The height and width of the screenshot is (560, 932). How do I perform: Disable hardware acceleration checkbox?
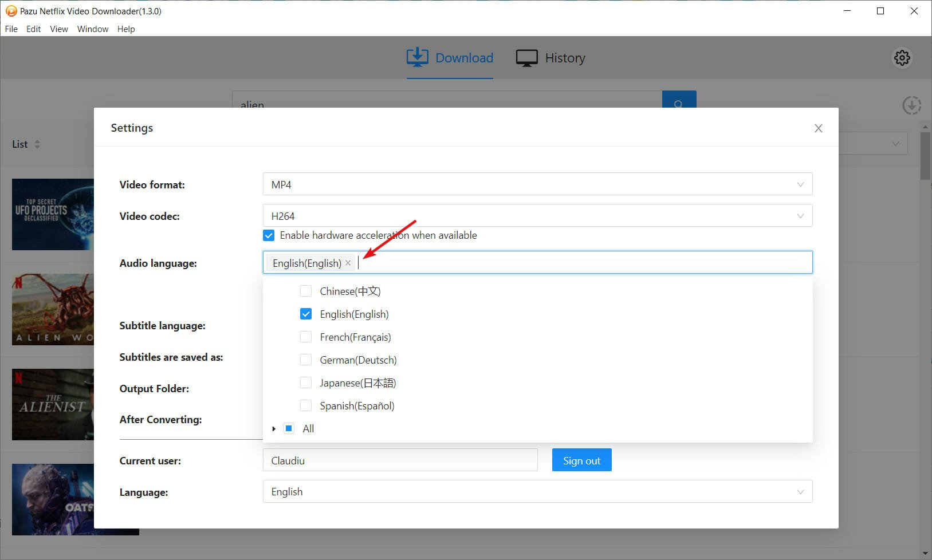(269, 235)
